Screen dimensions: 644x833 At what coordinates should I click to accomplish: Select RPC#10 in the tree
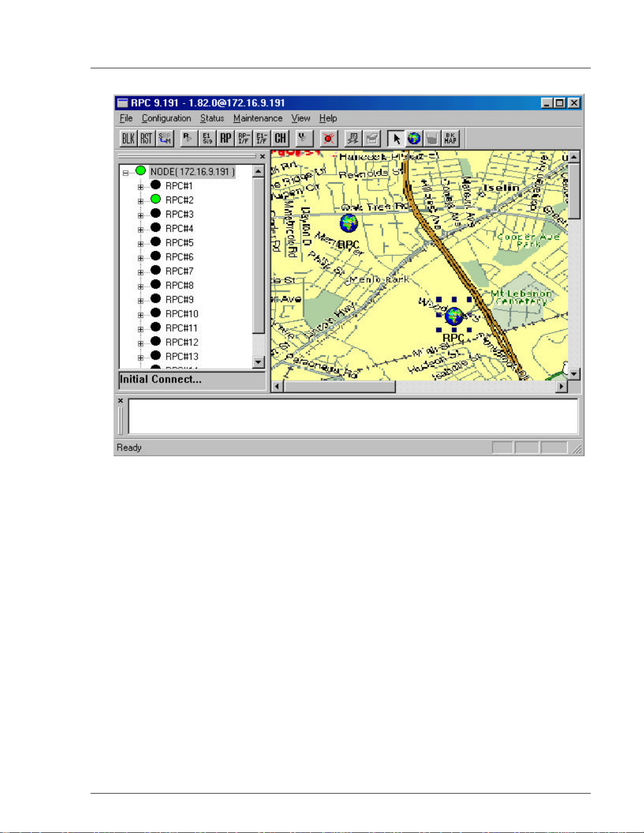(x=182, y=314)
